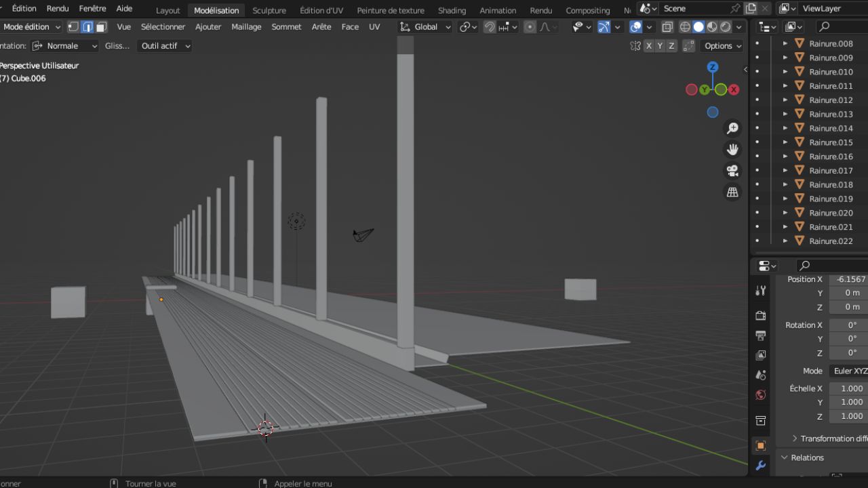Enable vertex select mode
This screenshot has height=488, width=868.
coord(73,27)
